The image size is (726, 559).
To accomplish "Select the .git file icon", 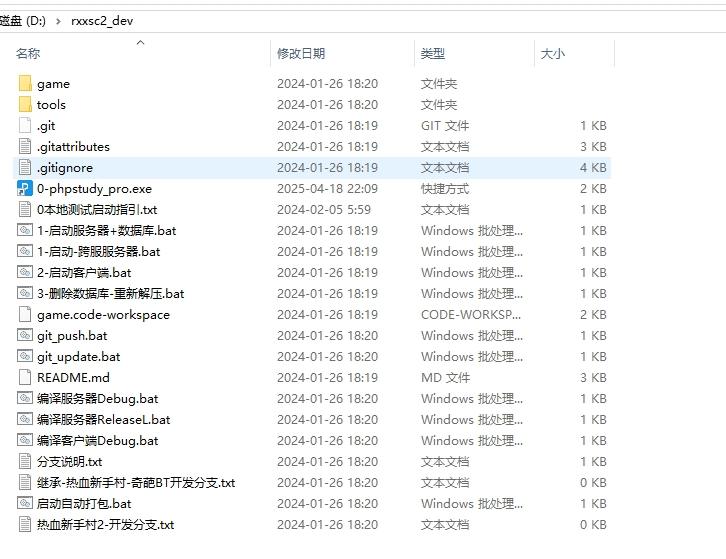I will (x=25, y=126).
